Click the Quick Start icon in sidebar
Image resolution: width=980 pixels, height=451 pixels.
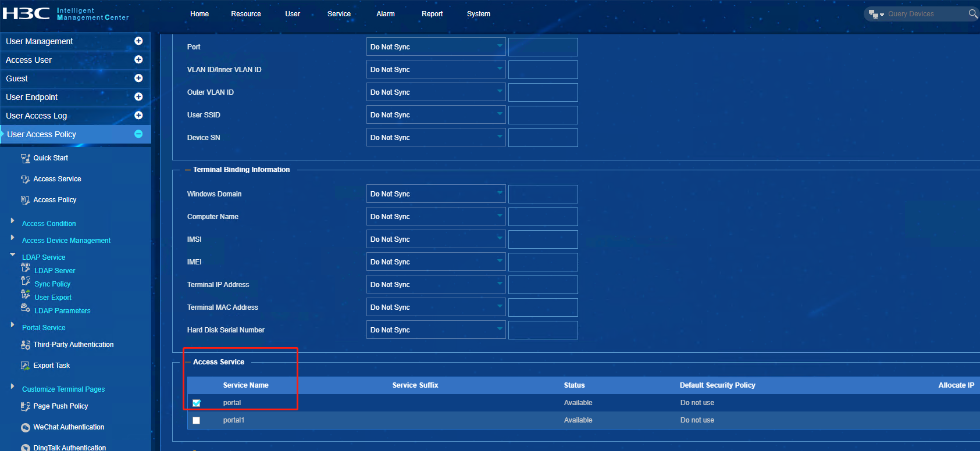[26, 158]
